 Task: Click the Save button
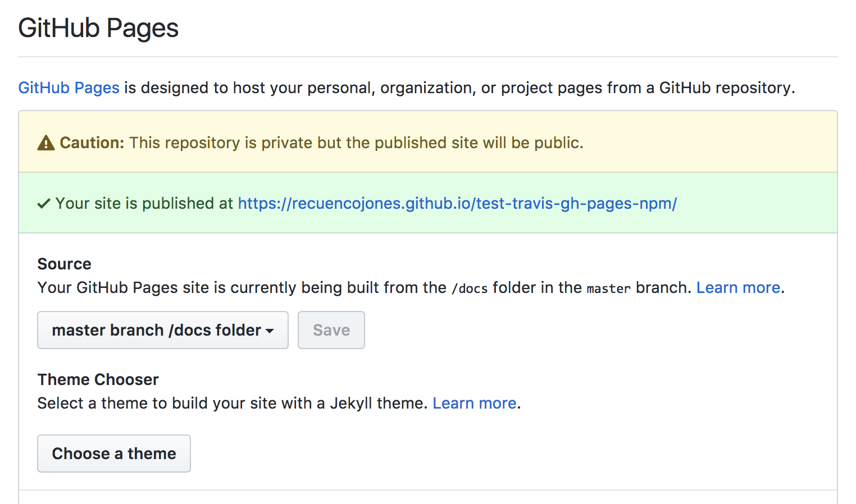[x=331, y=330]
